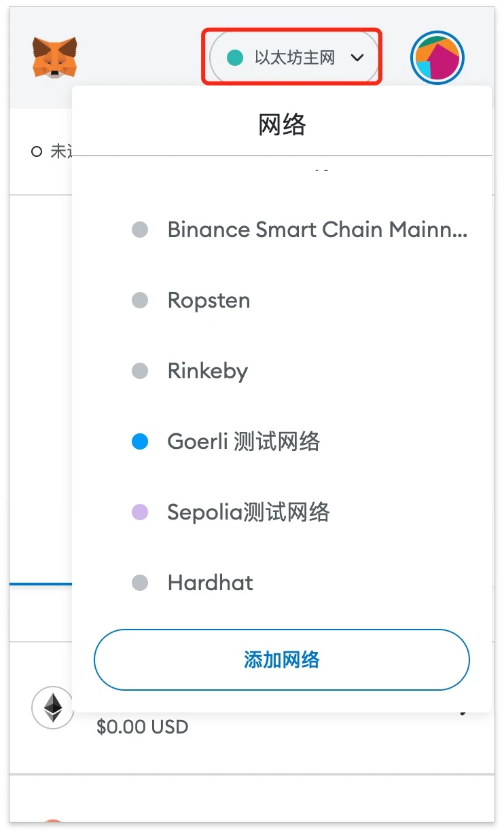This screenshot has height=834, width=504.
Task: Click the MetaMask fox logo
Action: [x=54, y=57]
